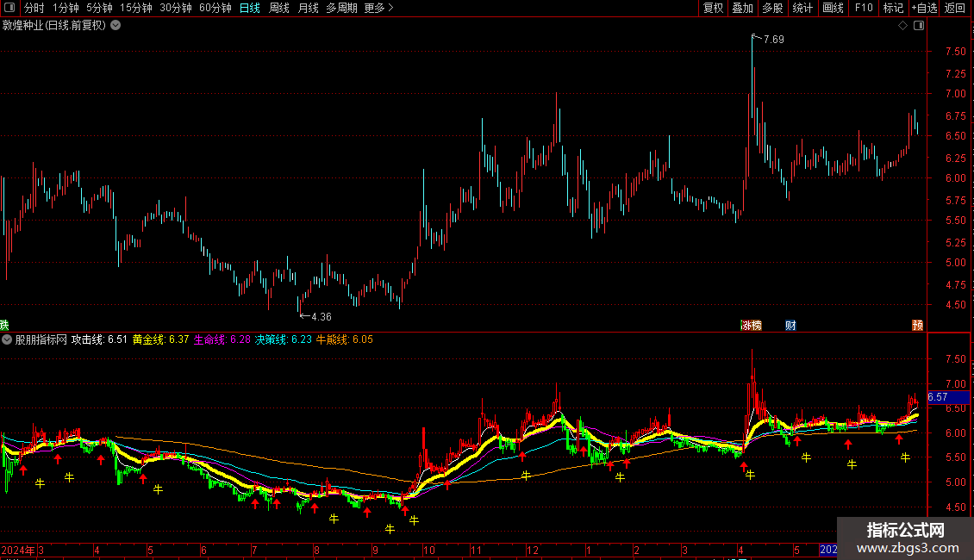Click the diamond icon above chart

pyautogui.click(x=903, y=26)
